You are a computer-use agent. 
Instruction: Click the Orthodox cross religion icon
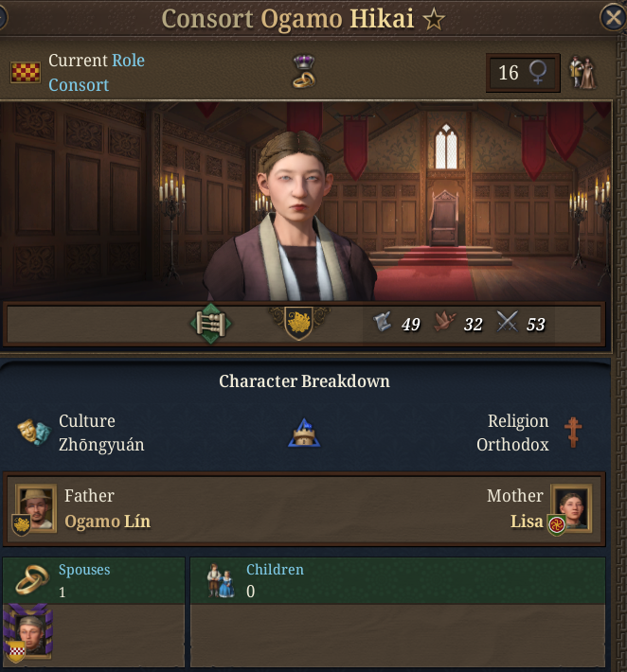[572, 433]
